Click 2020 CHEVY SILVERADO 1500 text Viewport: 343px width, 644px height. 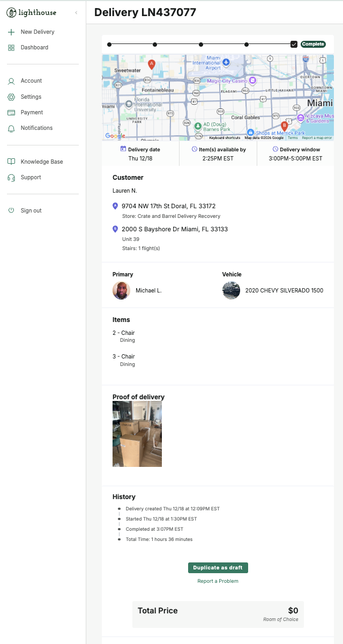pyautogui.click(x=284, y=290)
